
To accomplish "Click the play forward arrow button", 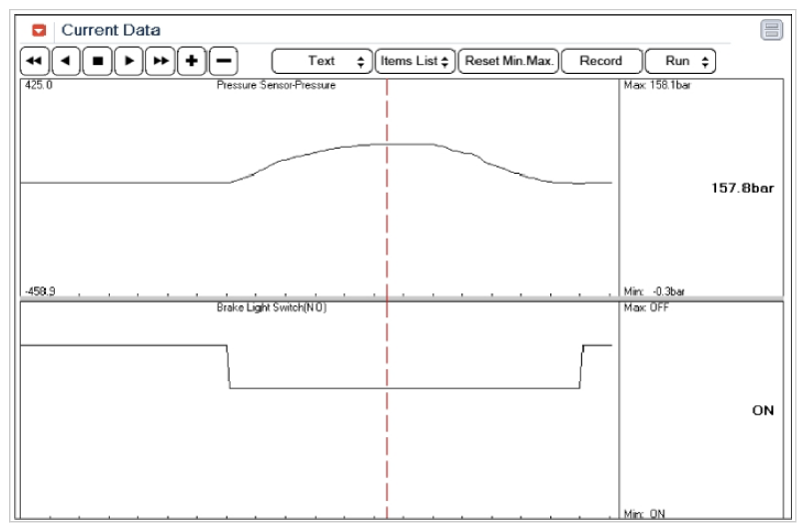I will 129,61.
